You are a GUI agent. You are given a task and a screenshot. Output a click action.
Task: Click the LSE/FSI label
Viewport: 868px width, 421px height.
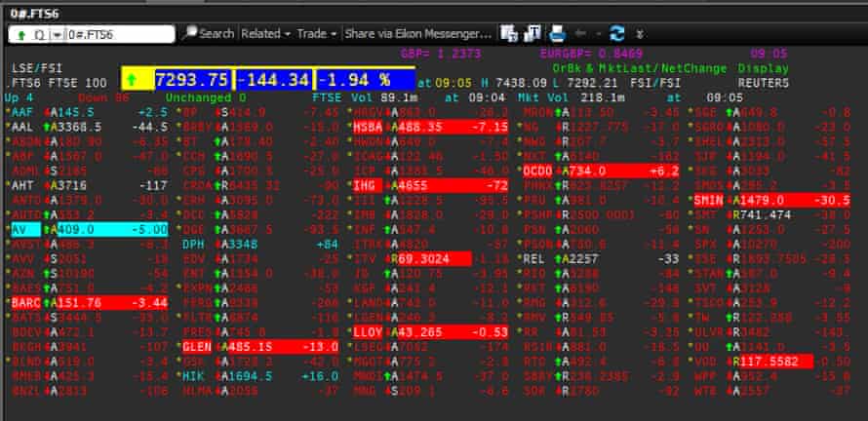[x=37, y=68]
